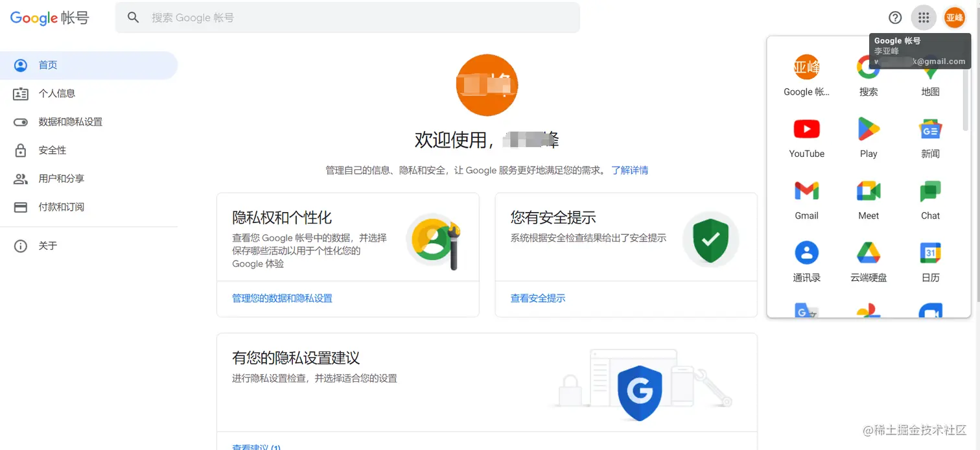Image resolution: width=980 pixels, height=450 pixels.
Task: Open 搜索 app in launcher
Action: point(869,76)
